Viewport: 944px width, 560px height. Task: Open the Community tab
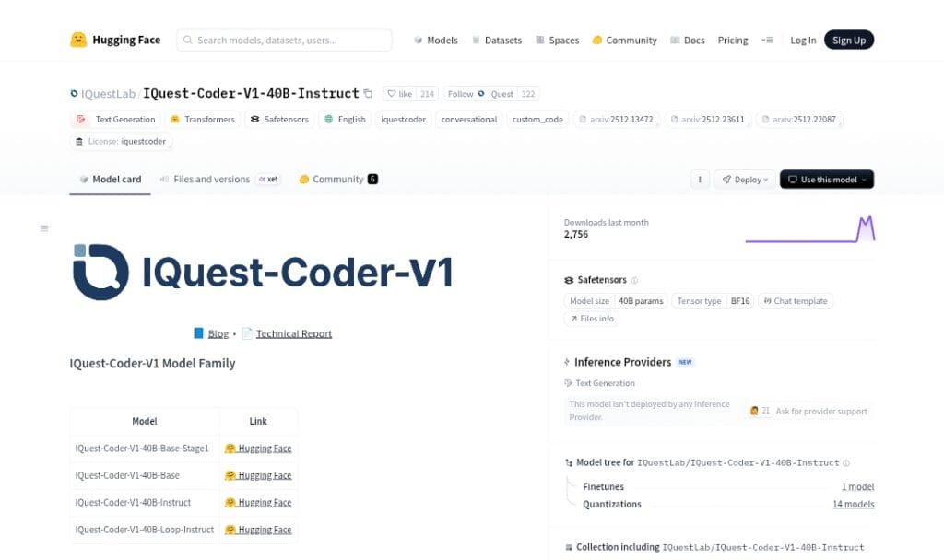[337, 180]
